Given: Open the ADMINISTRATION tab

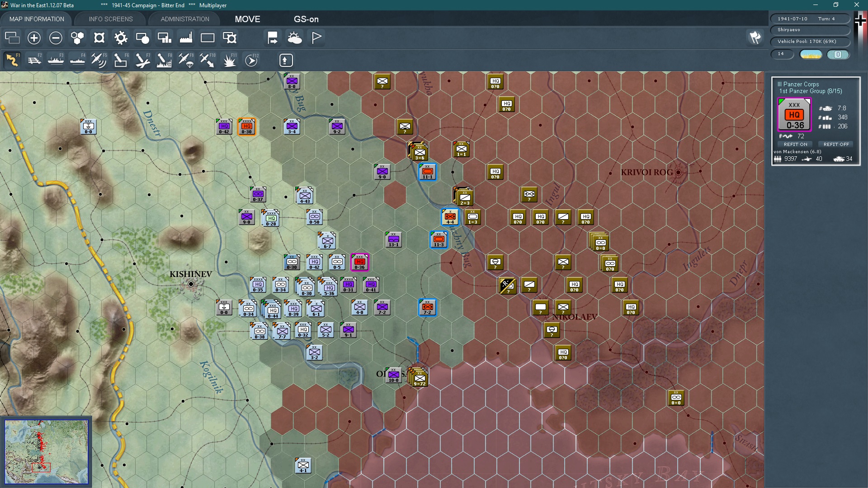Looking at the screenshot, I should 185,19.
